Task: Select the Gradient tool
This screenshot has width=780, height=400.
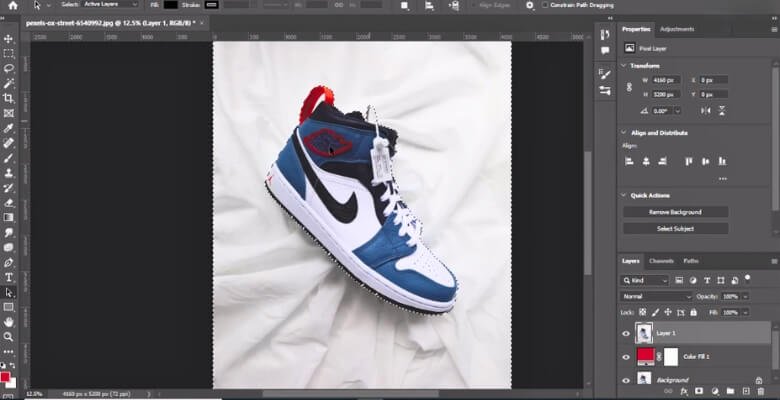Action: pyautogui.click(x=8, y=217)
